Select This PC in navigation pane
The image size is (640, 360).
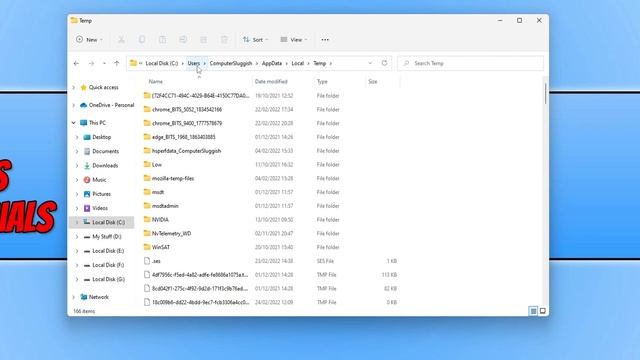click(x=93, y=122)
